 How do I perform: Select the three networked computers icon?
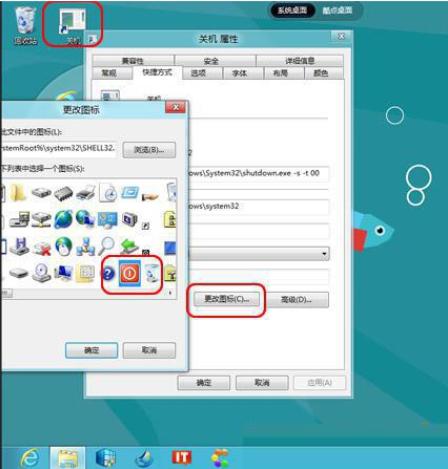tap(86, 247)
